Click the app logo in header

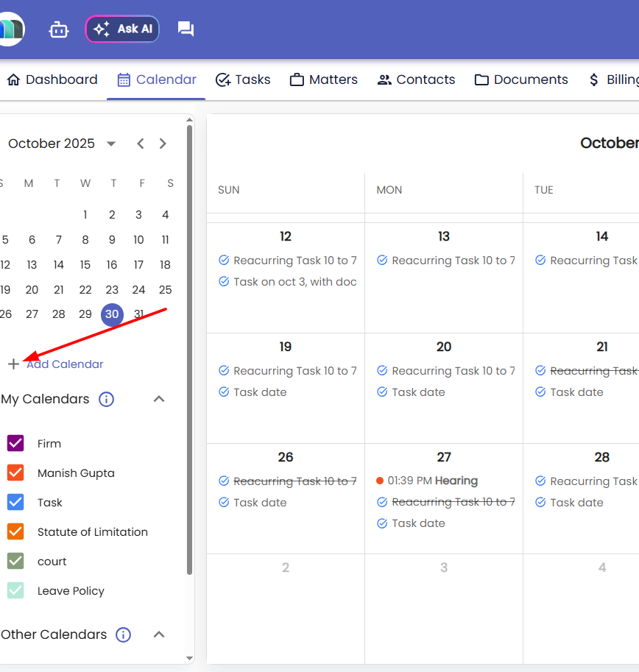click(x=11, y=29)
